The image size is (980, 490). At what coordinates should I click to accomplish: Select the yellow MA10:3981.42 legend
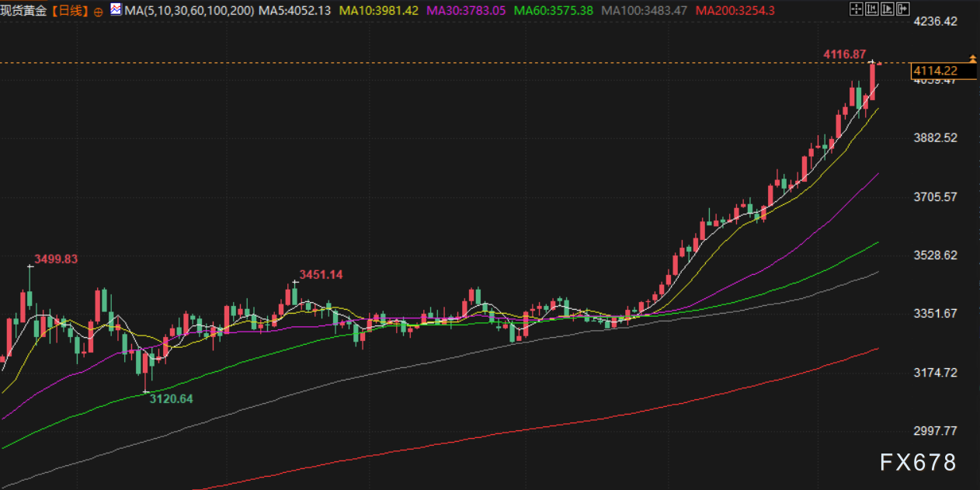pyautogui.click(x=379, y=11)
